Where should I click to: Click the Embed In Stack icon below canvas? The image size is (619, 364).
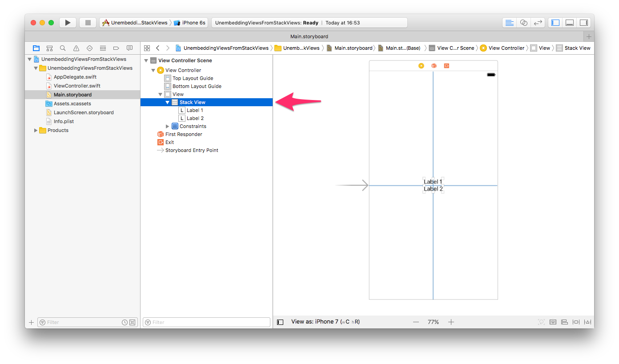coord(553,322)
